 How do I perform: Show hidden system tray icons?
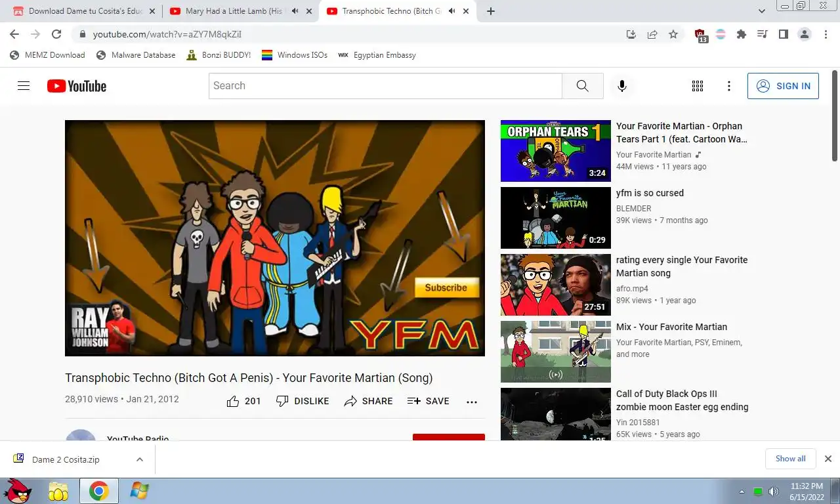coord(742,492)
